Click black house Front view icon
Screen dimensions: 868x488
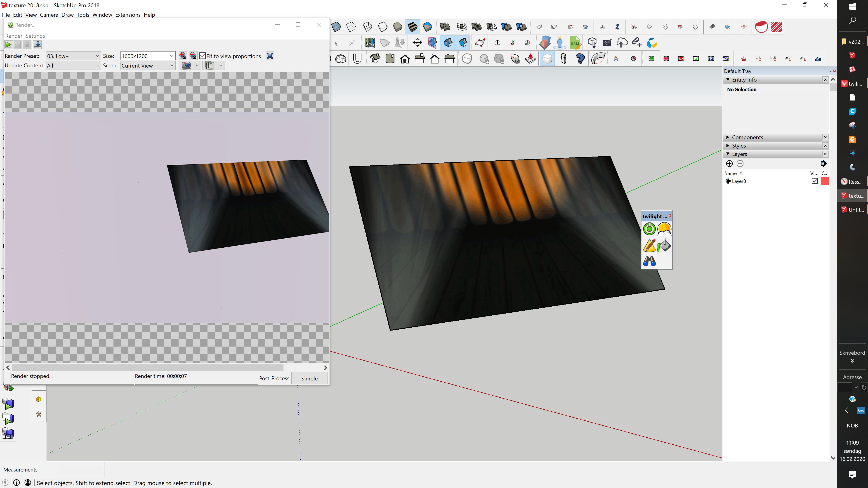(x=405, y=59)
